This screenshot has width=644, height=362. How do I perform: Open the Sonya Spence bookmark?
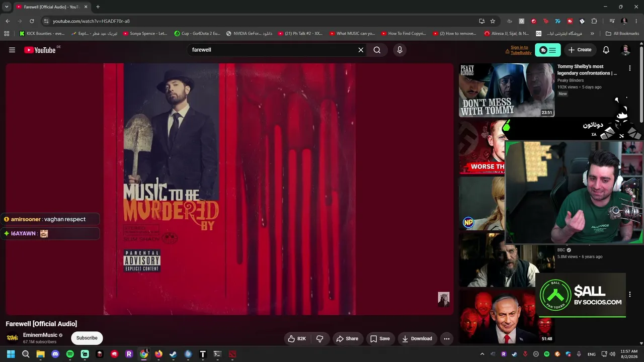[x=144, y=34]
